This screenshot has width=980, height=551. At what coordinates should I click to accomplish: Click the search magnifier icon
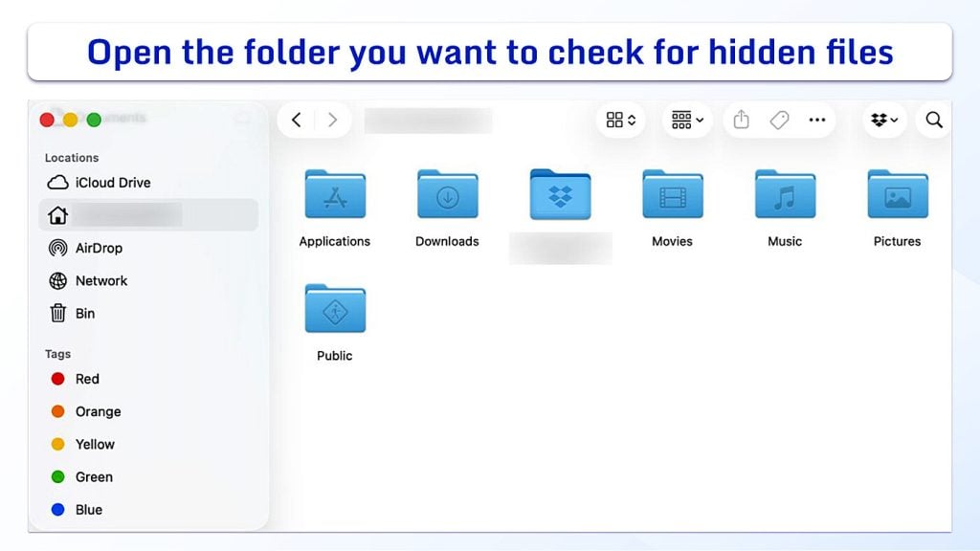[934, 120]
